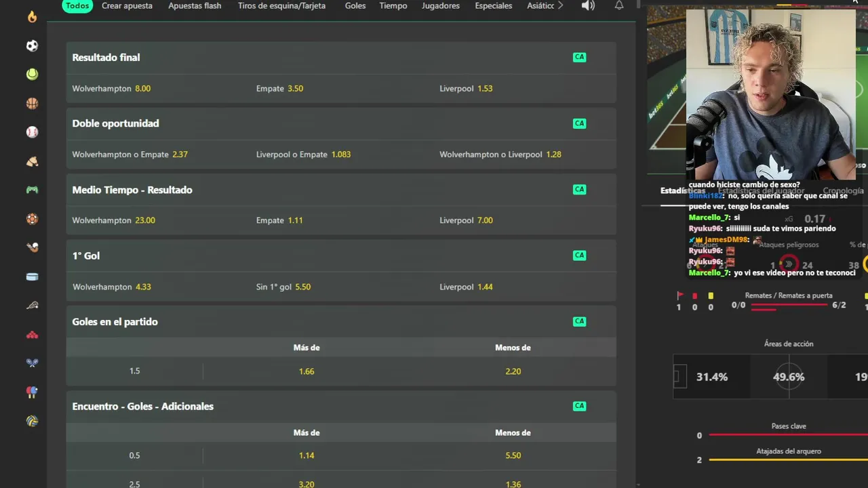This screenshot has width=868, height=488.
Task: Pick Menos de 2.5 goals at 1.36
Action: (513, 484)
